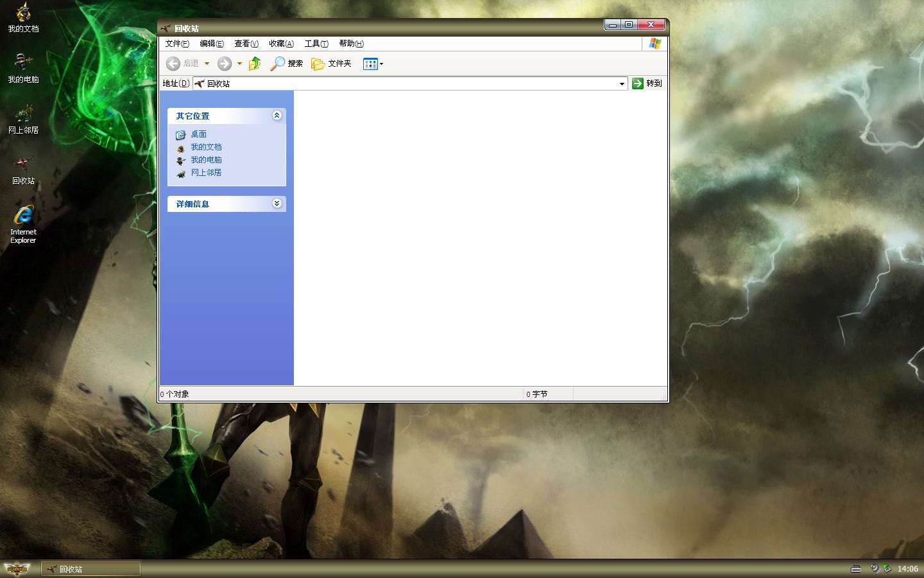Click the 我的文档 desktop icon
Image resolution: width=924 pixels, height=578 pixels.
point(23,18)
